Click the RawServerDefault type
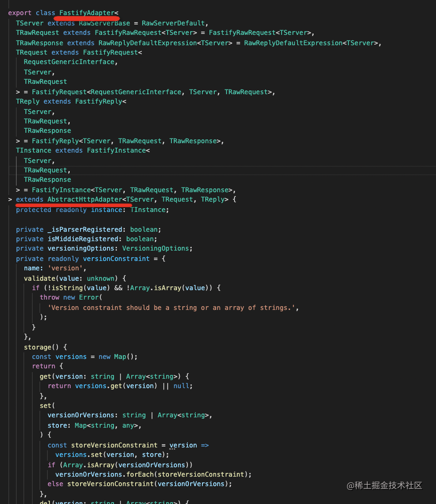The image size is (436, 504). (173, 23)
